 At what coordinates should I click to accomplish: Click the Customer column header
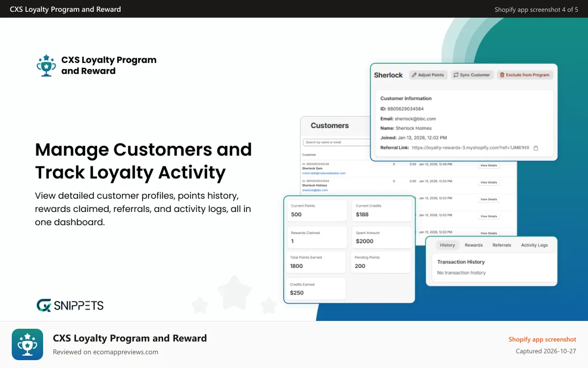click(x=309, y=155)
